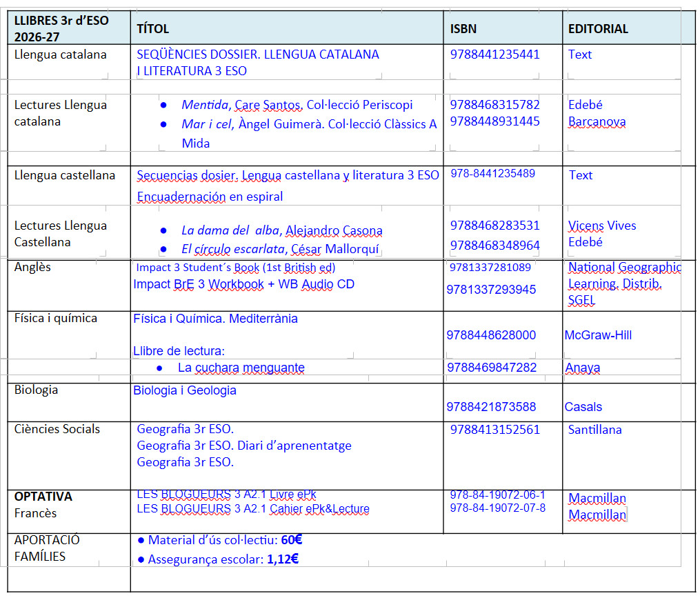The height and width of the screenshot is (598, 700).
Task: Select the 'ISBN' column header
Action: pos(463,29)
